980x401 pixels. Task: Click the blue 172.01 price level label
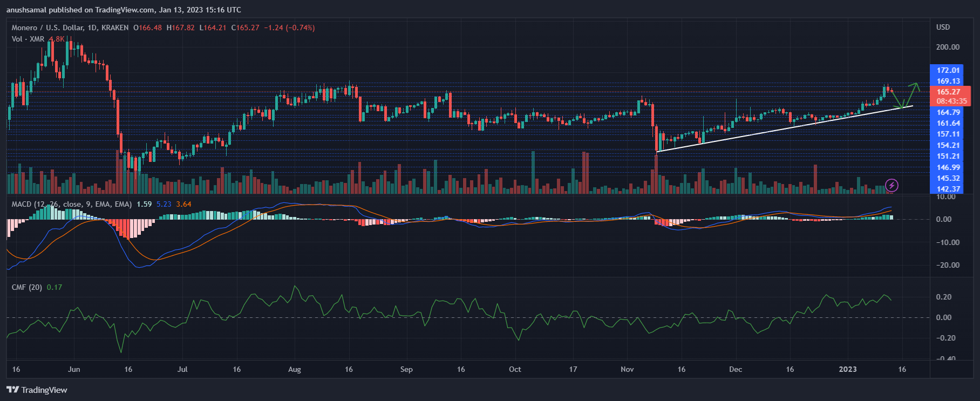tap(948, 70)
